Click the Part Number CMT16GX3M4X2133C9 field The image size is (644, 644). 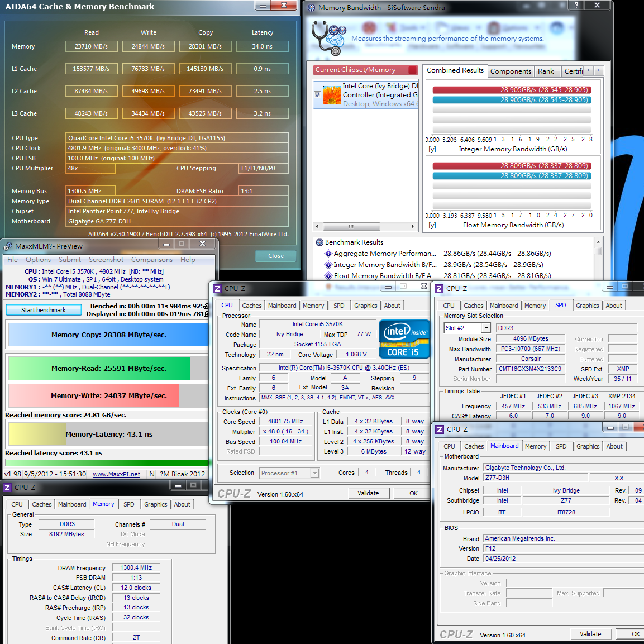coord(530,369)
